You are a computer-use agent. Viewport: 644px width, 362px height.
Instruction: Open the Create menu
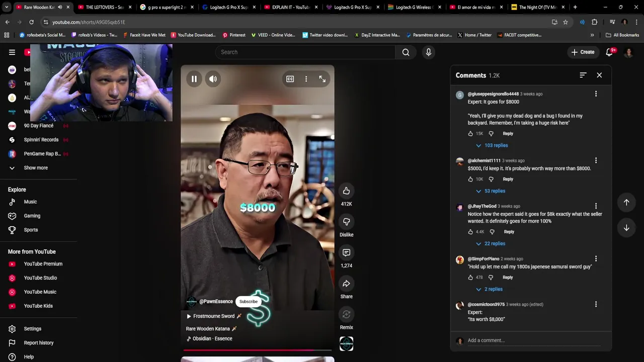tap(583, 52)
